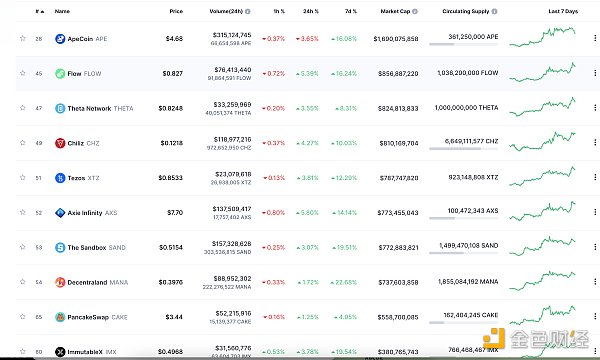Click the Flow coin logo icon

(x=60, y=73)
